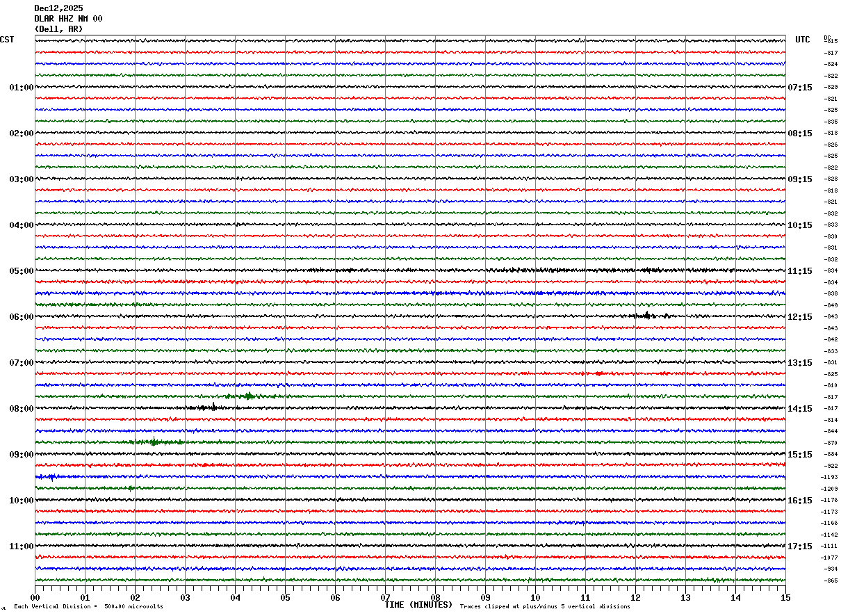Screen dimensions: 841x616
Task: Click the 09:15 UTC time label
Action: [x=799, y=179]
